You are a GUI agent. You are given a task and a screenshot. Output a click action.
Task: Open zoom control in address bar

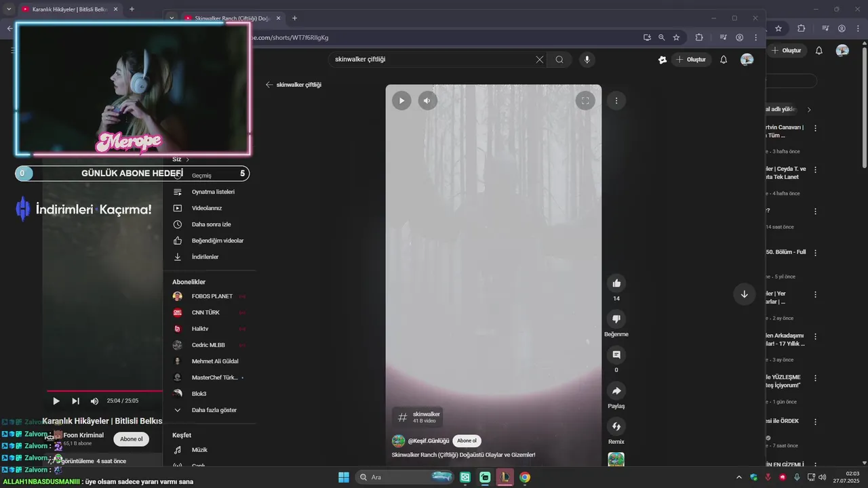(662, 38)
